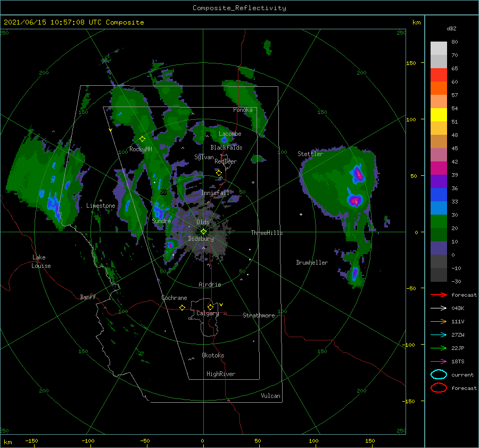Click the Strathmore town label

(259, 315)
